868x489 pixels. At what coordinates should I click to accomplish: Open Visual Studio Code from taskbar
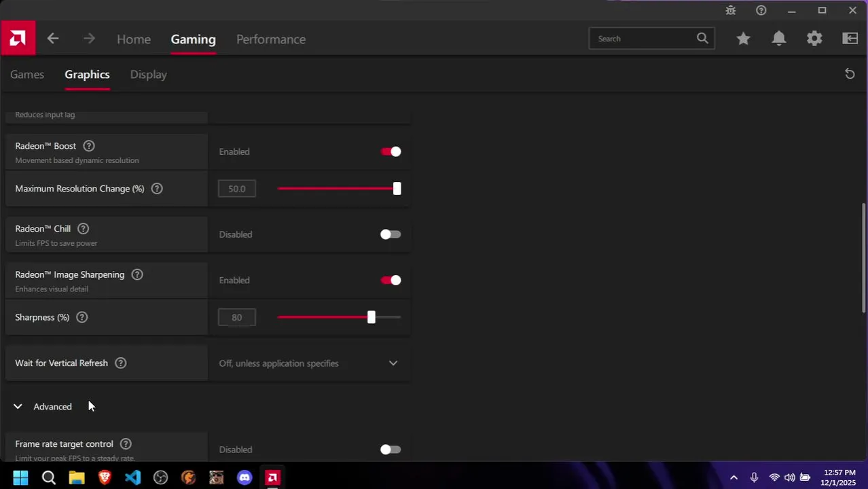coord(132,477)
